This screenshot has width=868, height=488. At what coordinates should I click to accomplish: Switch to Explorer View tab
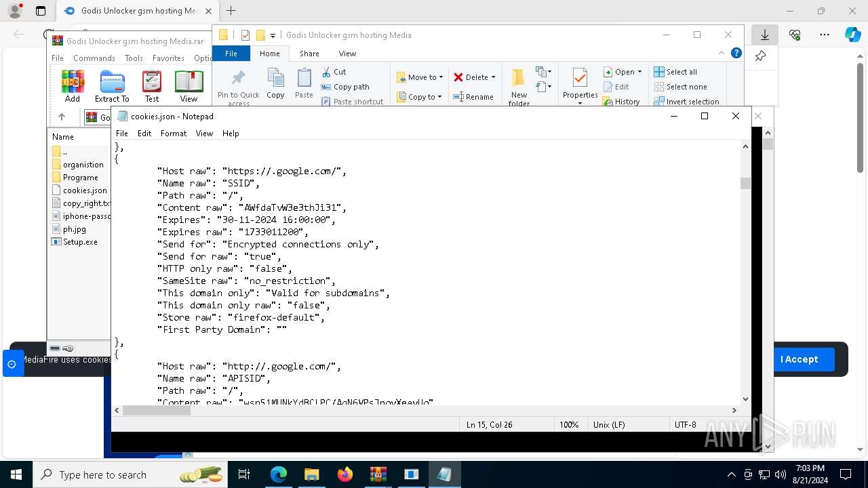[x=347, y=54]
